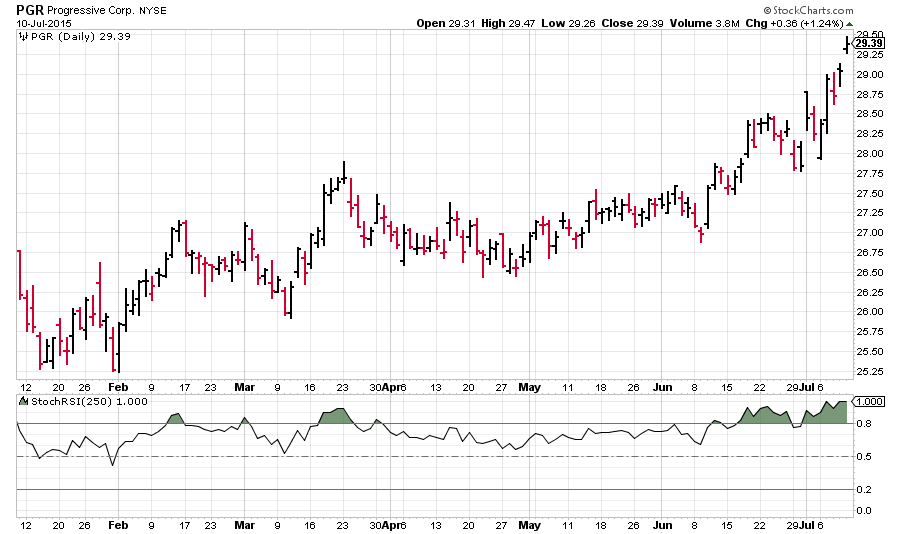The image size is (900, 534).
Task: Click the Volume 3.8M value
Action: pos(704,24)
